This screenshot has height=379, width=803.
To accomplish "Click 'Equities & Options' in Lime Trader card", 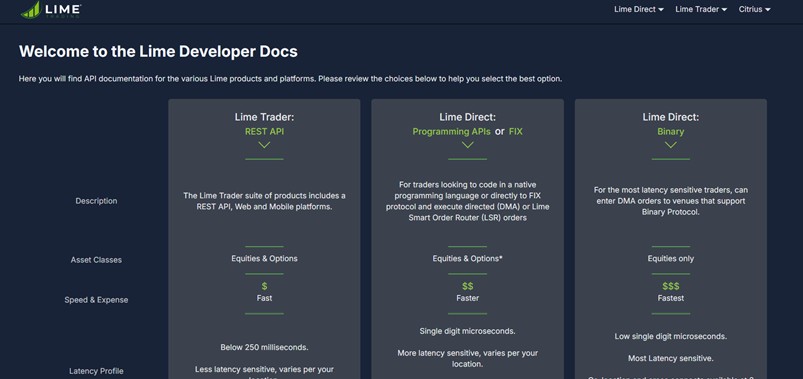I will 264,259.
